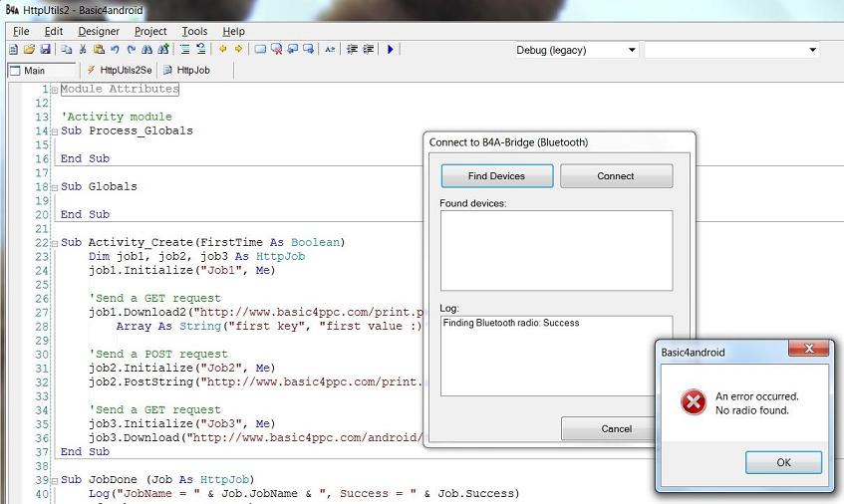Image resolution: width=844 pixels, height=504 pixels.
Task: Collapse Sub Globals on line 18
Action: 55,187
